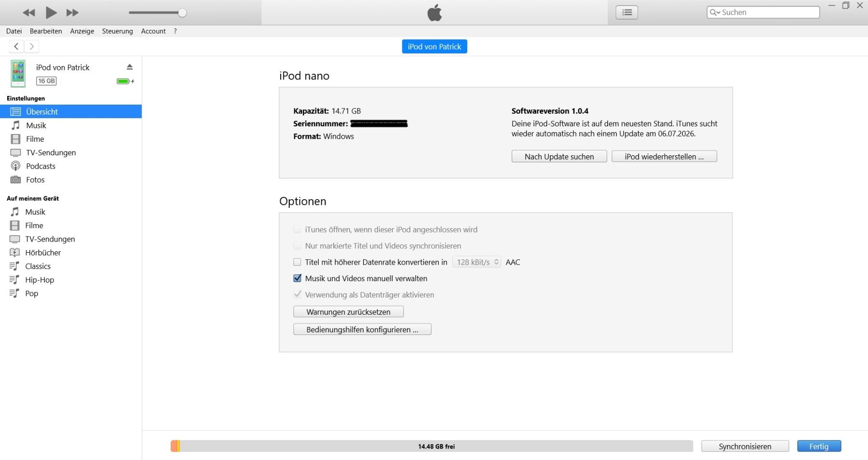This screenshot has width=868, height=460.
Task: Click the Classics playlist icon
Action: [14, 266]
